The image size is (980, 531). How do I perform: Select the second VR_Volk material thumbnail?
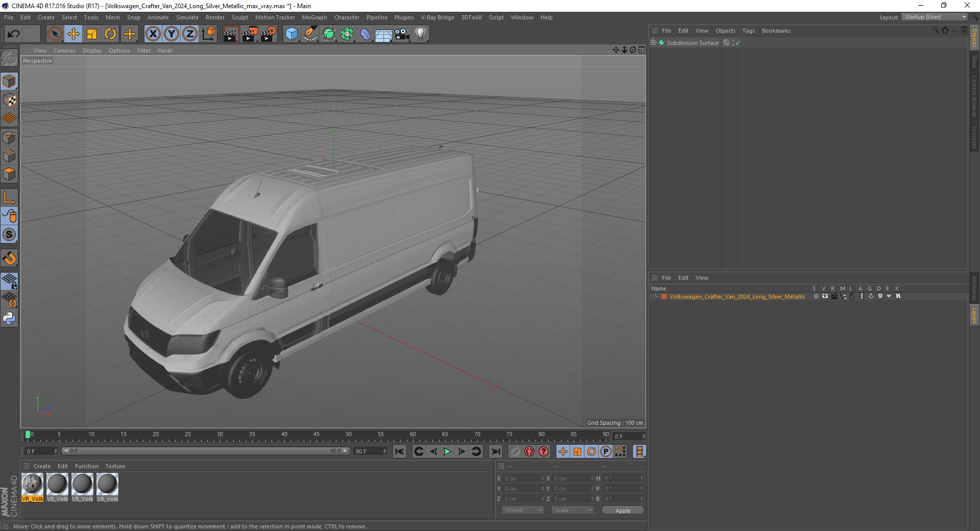tap(57, 488)
